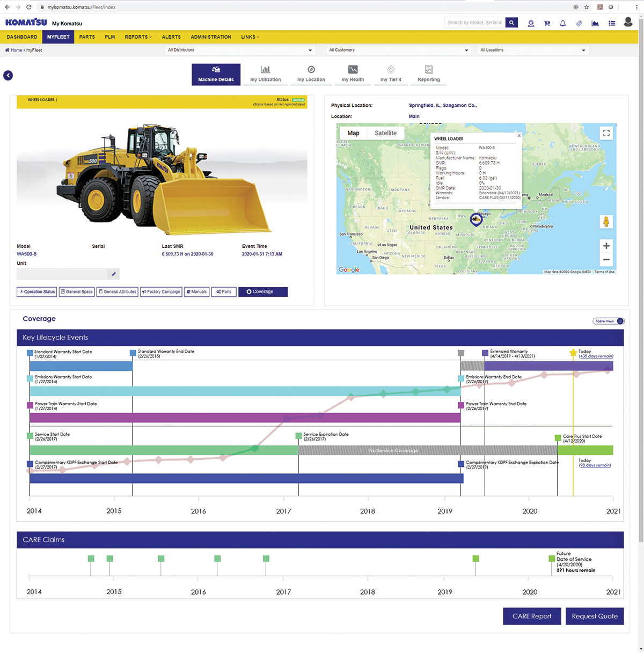Open the user support/contact icon in header
Image resolution: width=644 pixels, height=652 pixels.
(531, 23)
